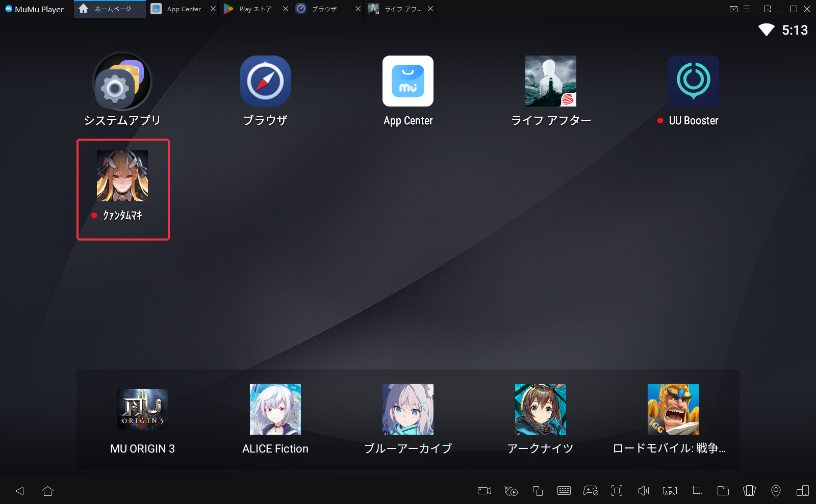Rotate the screen with the rotate icon
Image resolution: width=816 pixels, height=504 pixels.
click(750, 491)
